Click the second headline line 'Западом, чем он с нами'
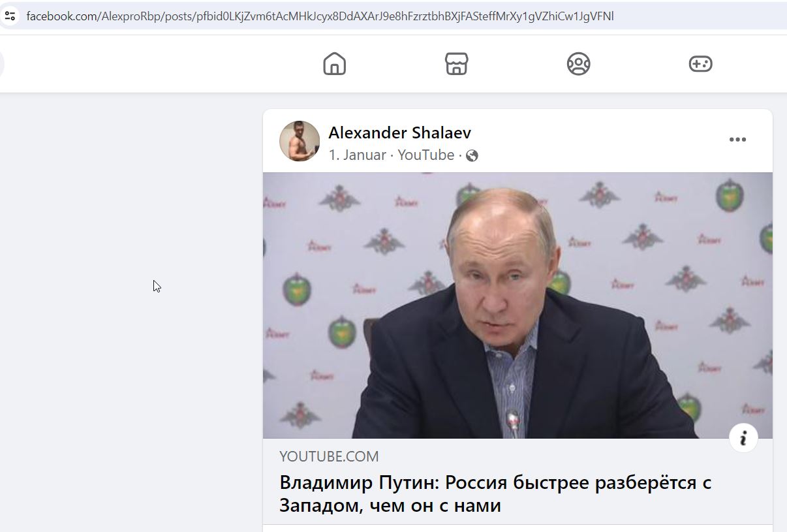 click(x=390, y=505)
